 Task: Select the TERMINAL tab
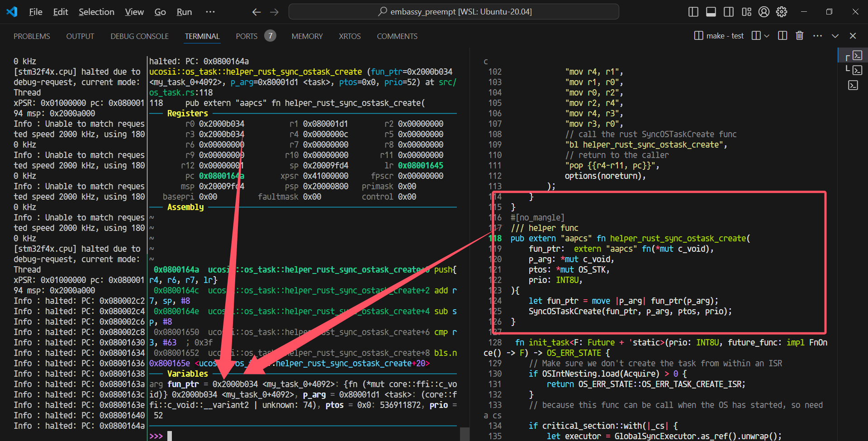pos(202,36)
